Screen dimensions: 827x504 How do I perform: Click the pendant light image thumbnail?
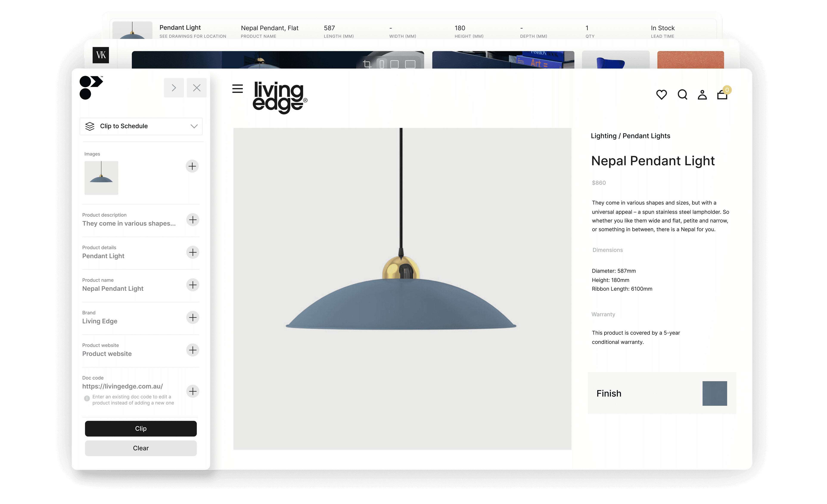pos(101,178)
